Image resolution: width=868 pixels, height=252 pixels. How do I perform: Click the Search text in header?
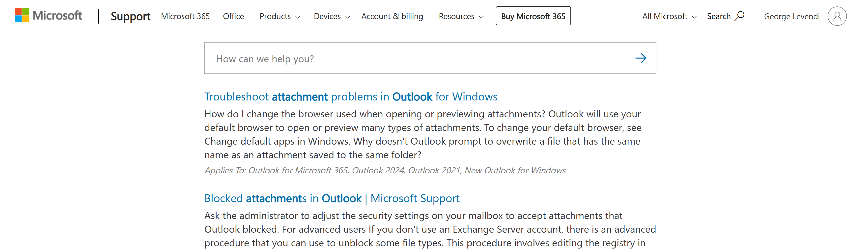click(719, 16)
